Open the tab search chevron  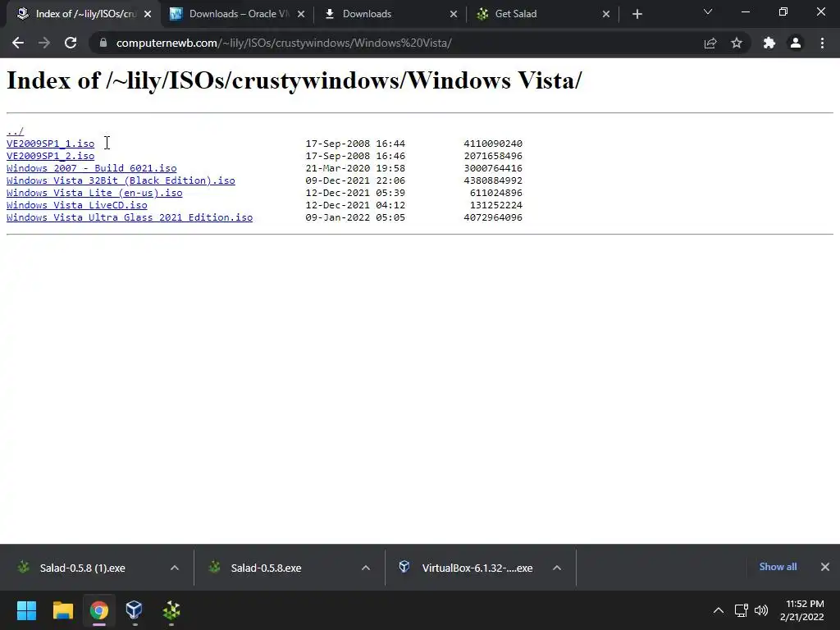708,11
